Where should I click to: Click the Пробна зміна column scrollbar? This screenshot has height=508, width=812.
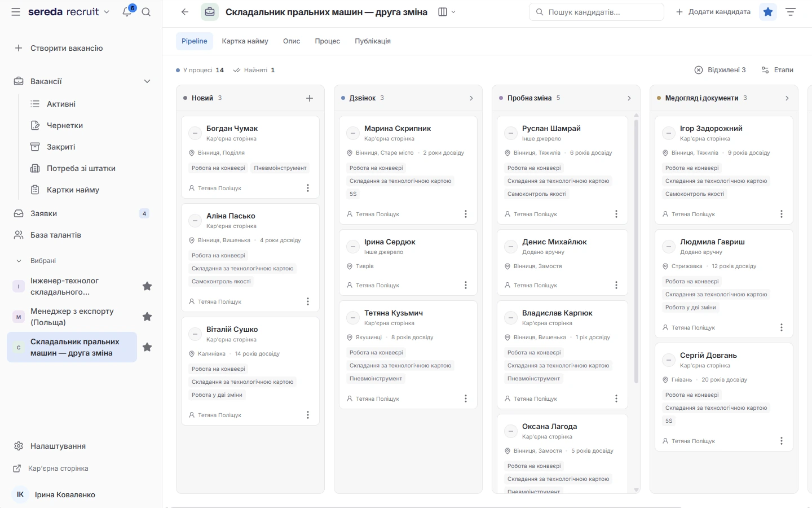point(637,251)
